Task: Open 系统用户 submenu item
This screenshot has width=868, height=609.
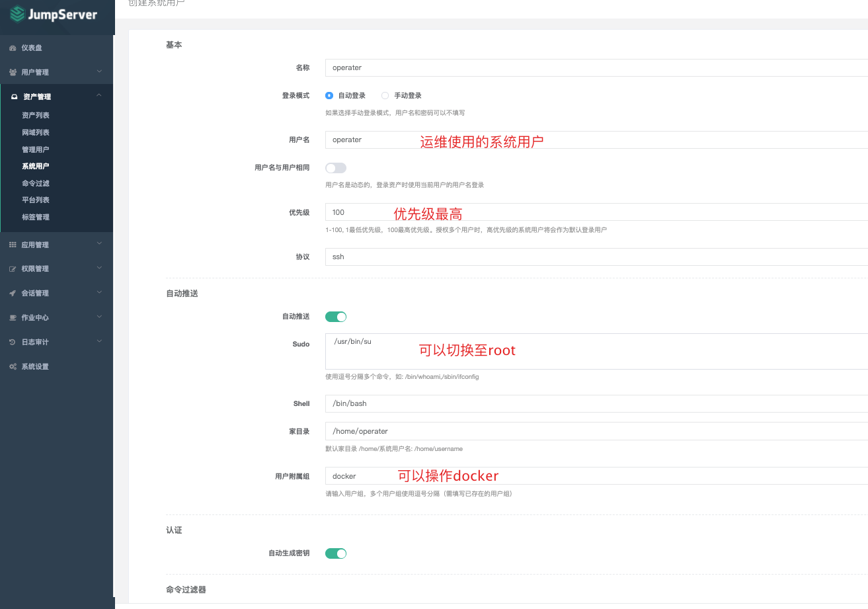Action: [x=36, y=166]
